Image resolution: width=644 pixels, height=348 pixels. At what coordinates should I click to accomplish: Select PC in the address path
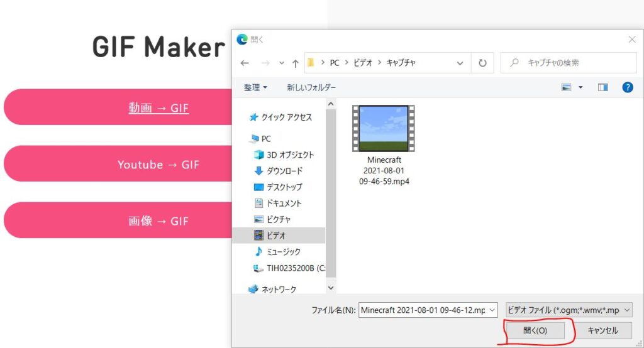point(335,63)
